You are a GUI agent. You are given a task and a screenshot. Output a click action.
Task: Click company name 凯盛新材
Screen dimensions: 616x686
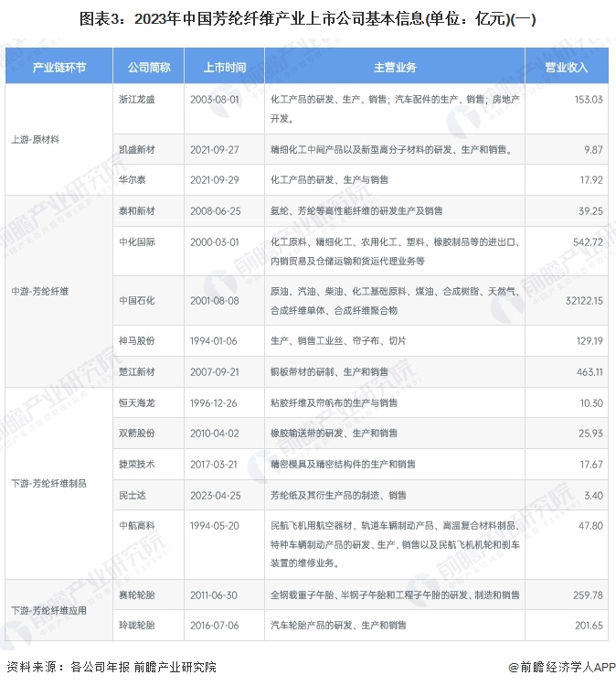(x=137, y=150)
